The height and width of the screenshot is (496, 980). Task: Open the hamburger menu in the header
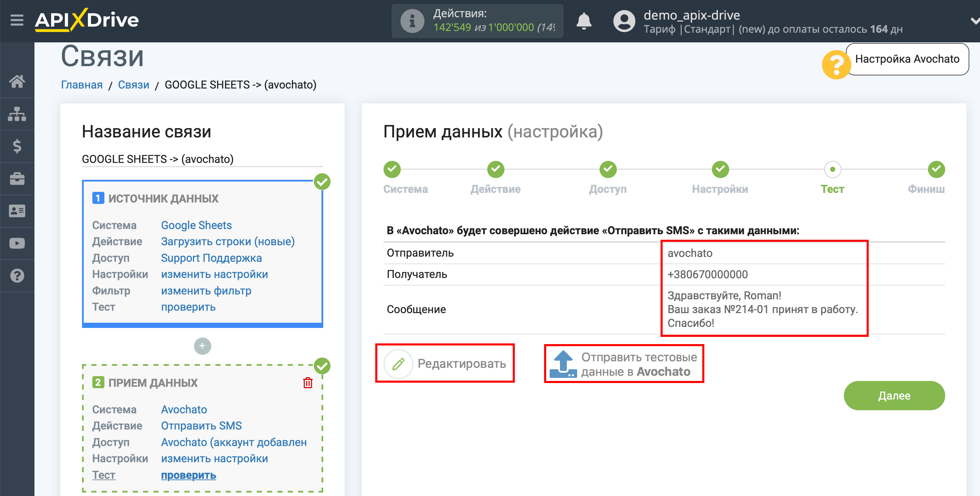point(17,20)
